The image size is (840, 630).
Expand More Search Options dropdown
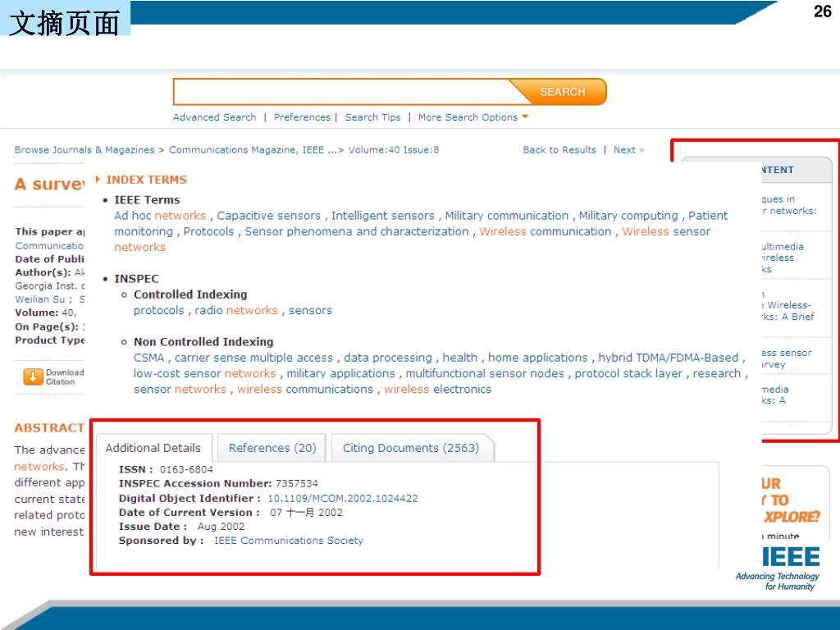pos(473,117)
